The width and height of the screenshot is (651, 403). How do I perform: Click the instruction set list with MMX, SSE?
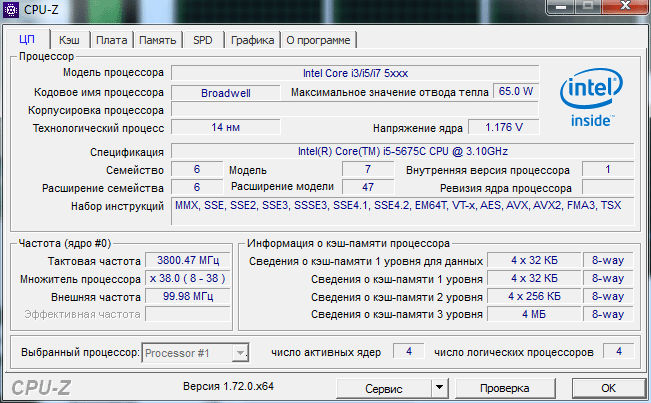point(403,211)
